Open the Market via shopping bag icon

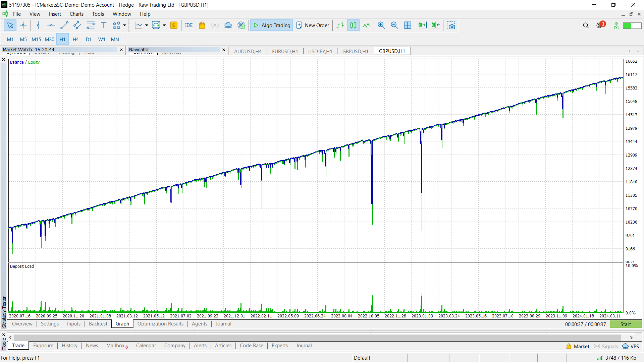coord(202,25)
